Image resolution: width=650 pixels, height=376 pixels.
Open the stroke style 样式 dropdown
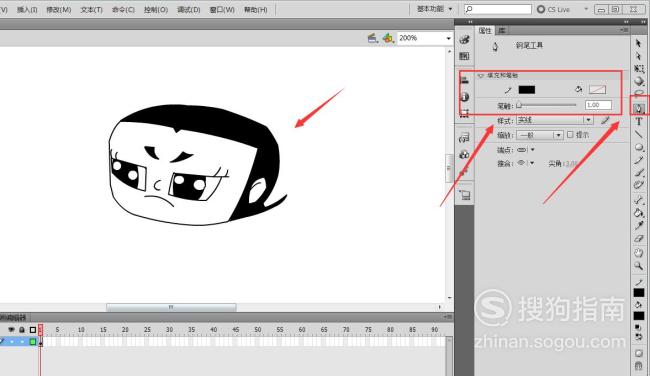click(555, 120)
